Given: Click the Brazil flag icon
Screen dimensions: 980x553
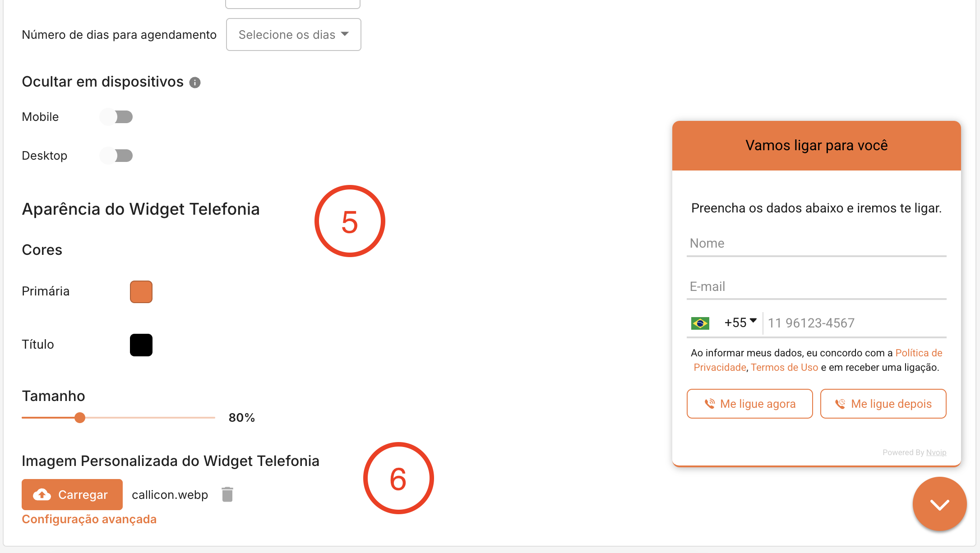Looking at the screenshot, I should point(700,323).
